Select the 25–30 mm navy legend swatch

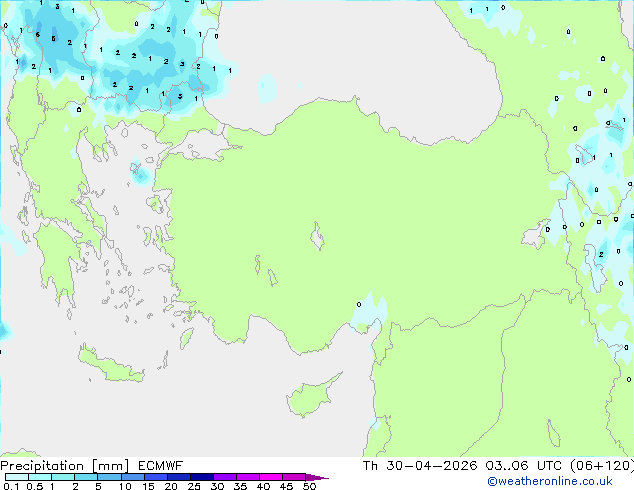(202, 477)
